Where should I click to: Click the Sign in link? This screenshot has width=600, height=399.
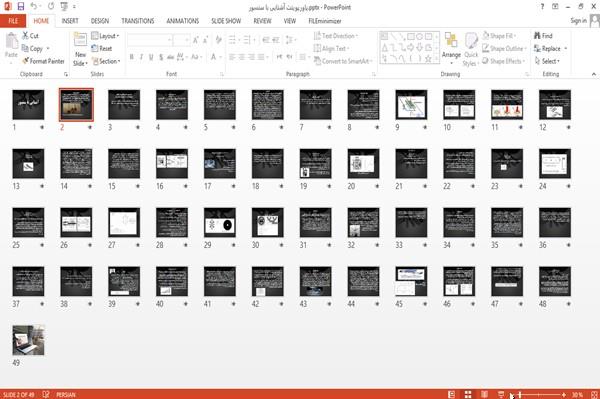578,21
